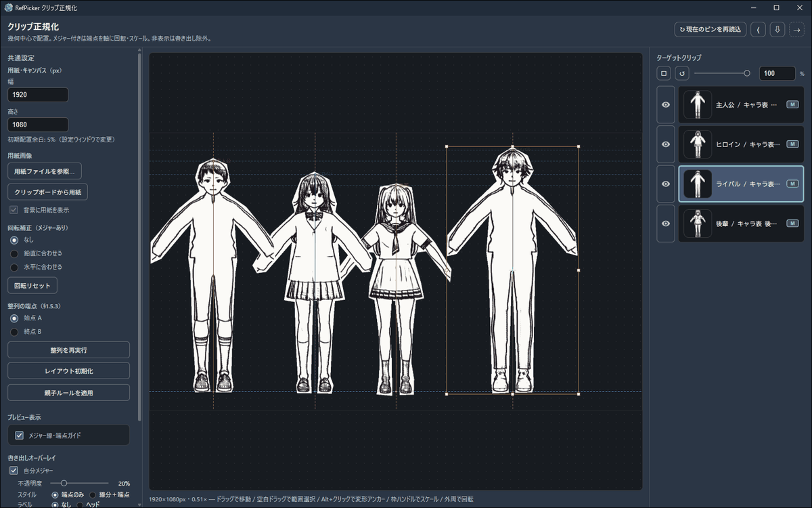Hide the 主人公 clip with eye icon
The width and height of the screenshot is (812, 508).
666,105
